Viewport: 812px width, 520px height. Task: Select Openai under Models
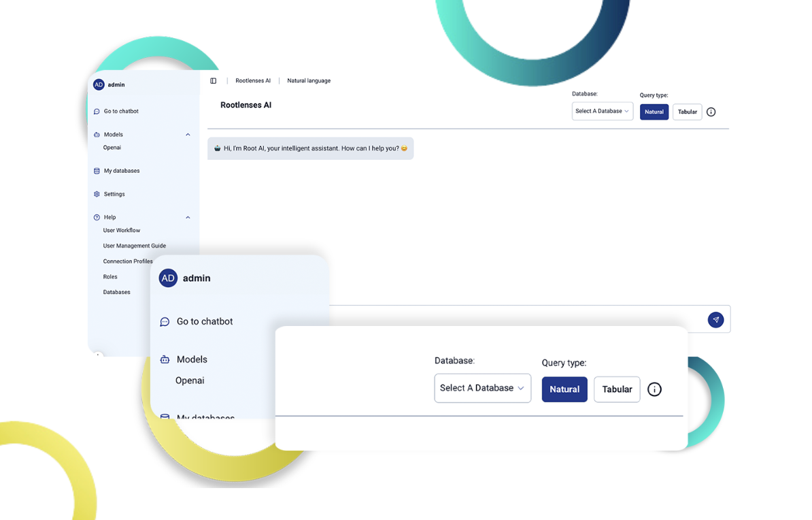tap(112, 148)
